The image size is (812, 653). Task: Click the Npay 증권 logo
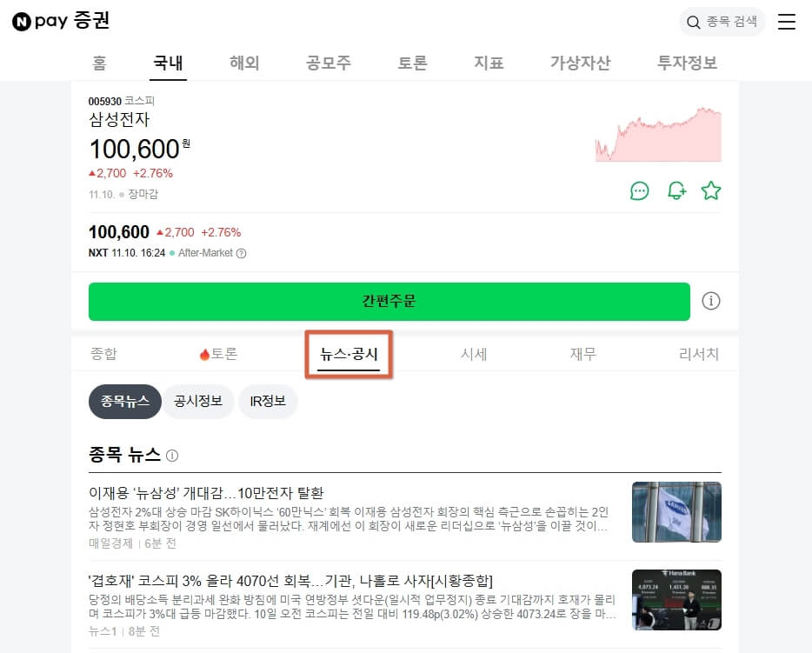click(x=60, y=22)
